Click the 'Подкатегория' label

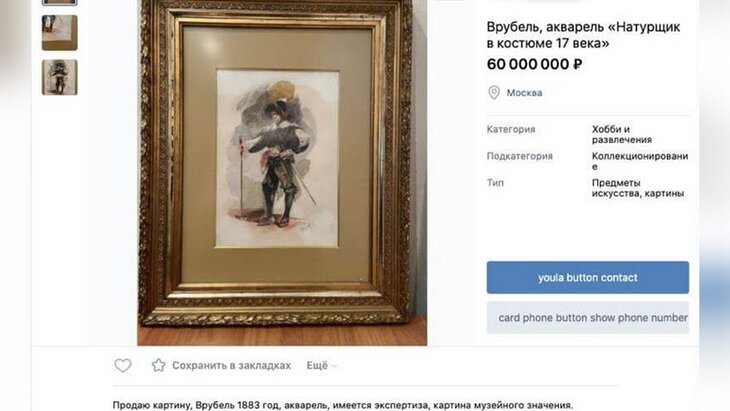pos(519,156)
